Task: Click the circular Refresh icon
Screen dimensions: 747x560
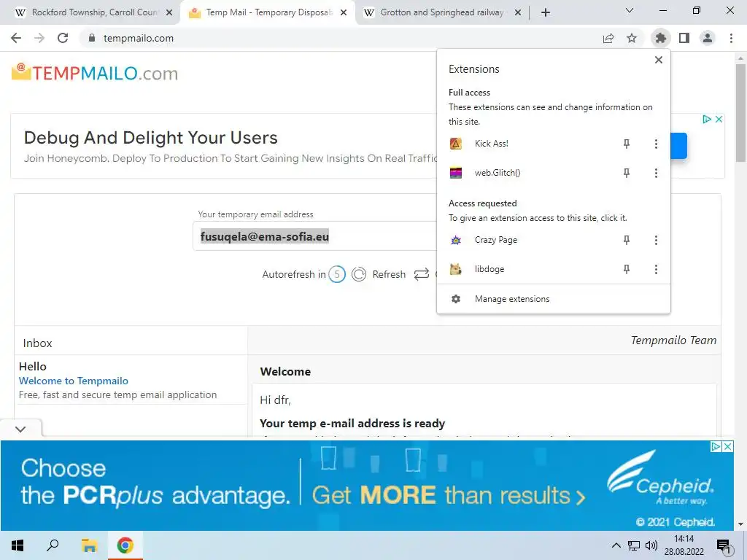Action: click(x=359, y=274)
